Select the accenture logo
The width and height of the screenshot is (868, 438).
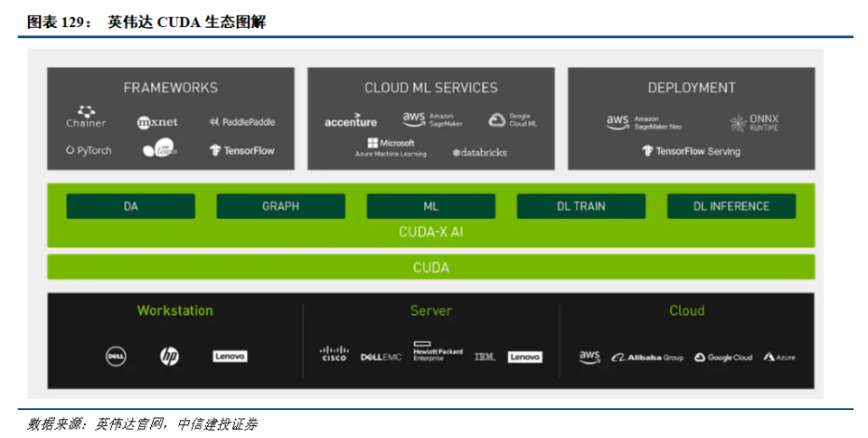coord(351,120)
